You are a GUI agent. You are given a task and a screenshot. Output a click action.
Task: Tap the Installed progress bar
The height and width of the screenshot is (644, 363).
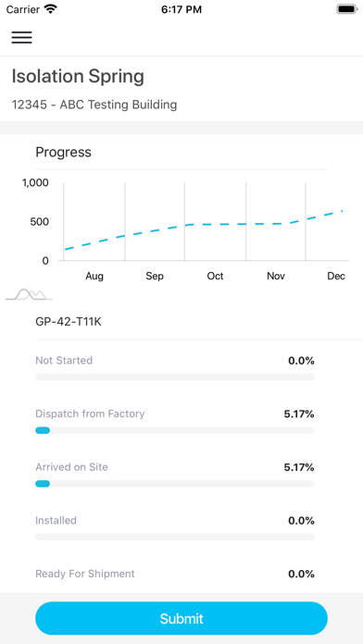(x=175, y=537)
